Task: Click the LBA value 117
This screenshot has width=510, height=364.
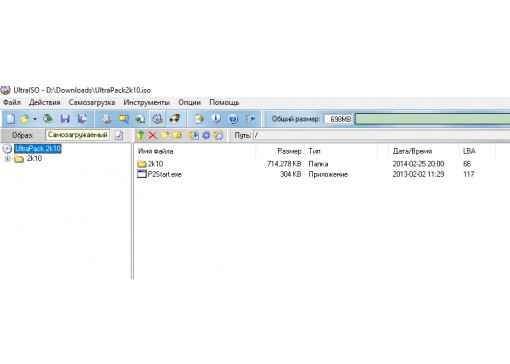Action: [x=469, y=174]
